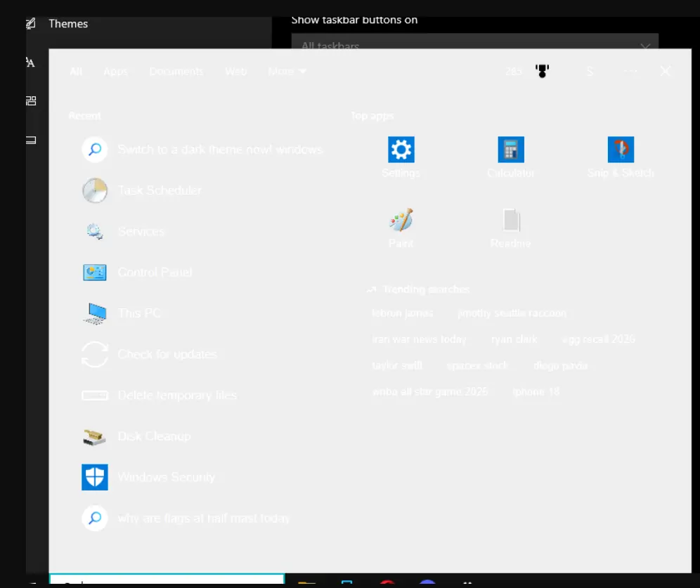Image resolution: width=700 pixels, height=588 pixels.
Task: Click the Start icon in Settings sidebar
Action: pyautogui.click(x=31, y=101)
